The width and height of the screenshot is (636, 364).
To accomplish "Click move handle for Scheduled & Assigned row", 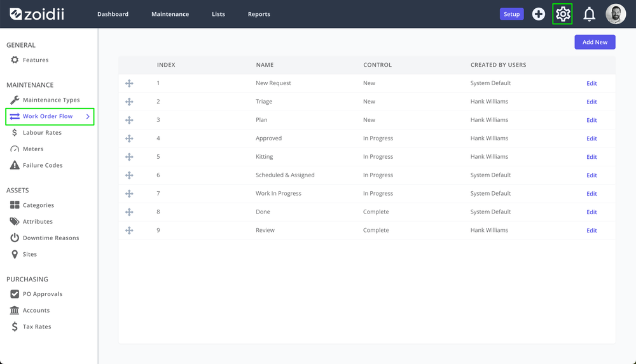I will (129, 175).
